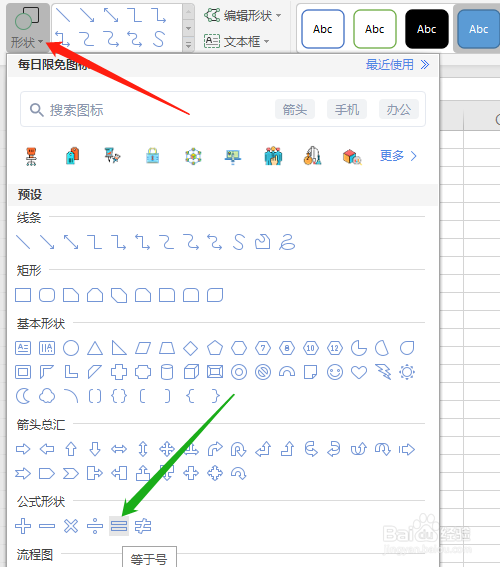Select the horizontal text box basic shape
Screen dimensions: 500x567
(23, 348)
